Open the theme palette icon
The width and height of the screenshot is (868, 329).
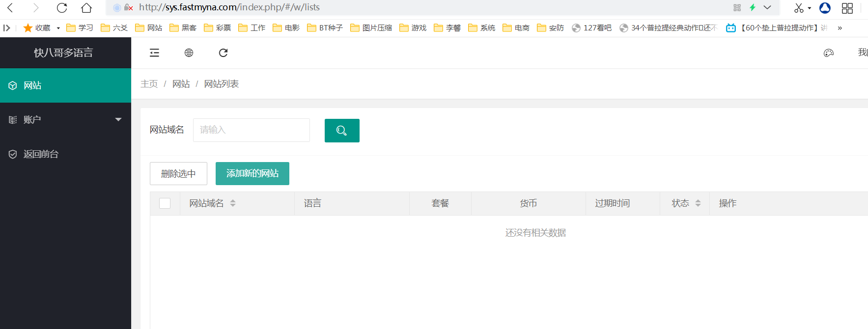coord(828,53)
